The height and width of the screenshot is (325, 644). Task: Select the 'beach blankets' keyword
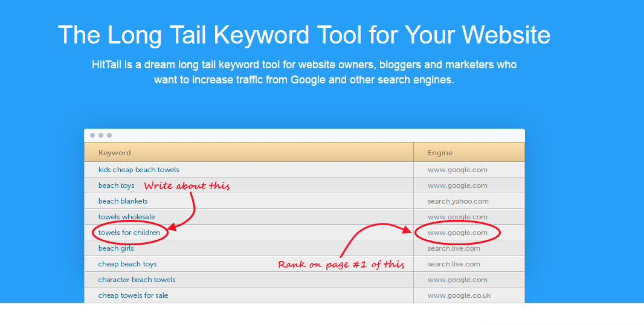point(123,201)
